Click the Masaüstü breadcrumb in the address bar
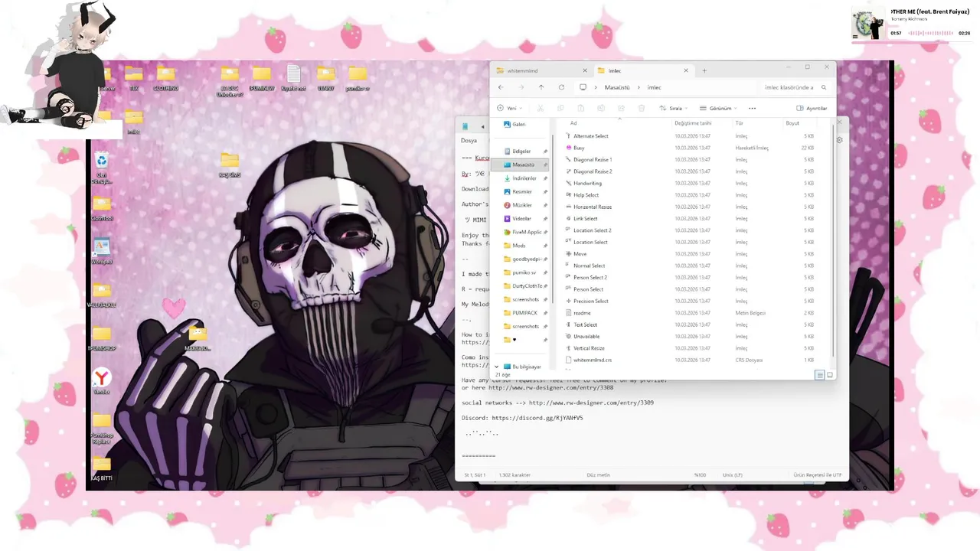Image resolution: width=980 pixels, height=551 pixels. coord(617,87)
